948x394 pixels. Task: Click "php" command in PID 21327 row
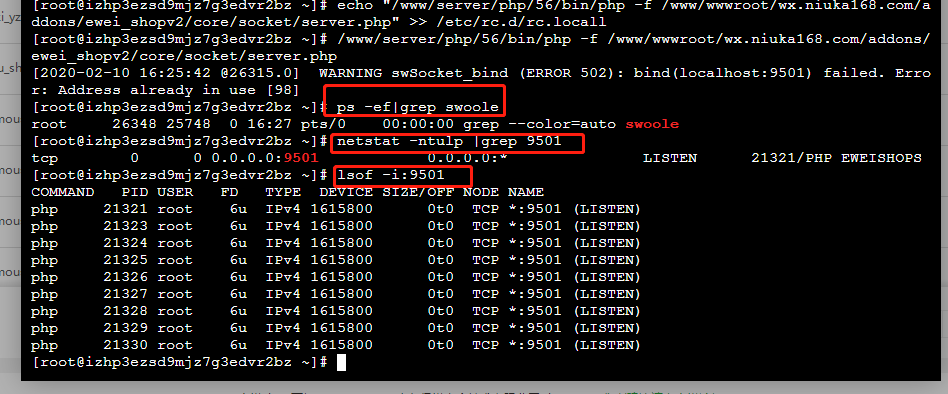click(44, 294)
